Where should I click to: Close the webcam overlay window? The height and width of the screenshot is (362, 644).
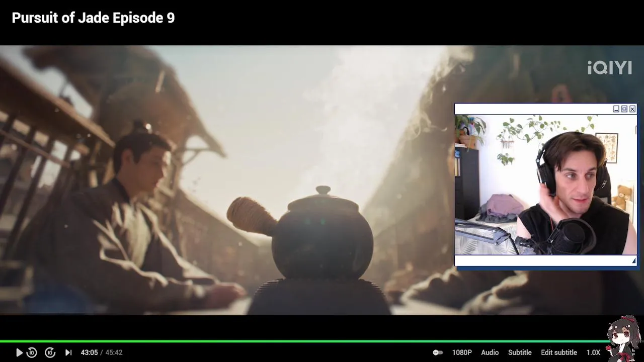(x=632, y=109)
